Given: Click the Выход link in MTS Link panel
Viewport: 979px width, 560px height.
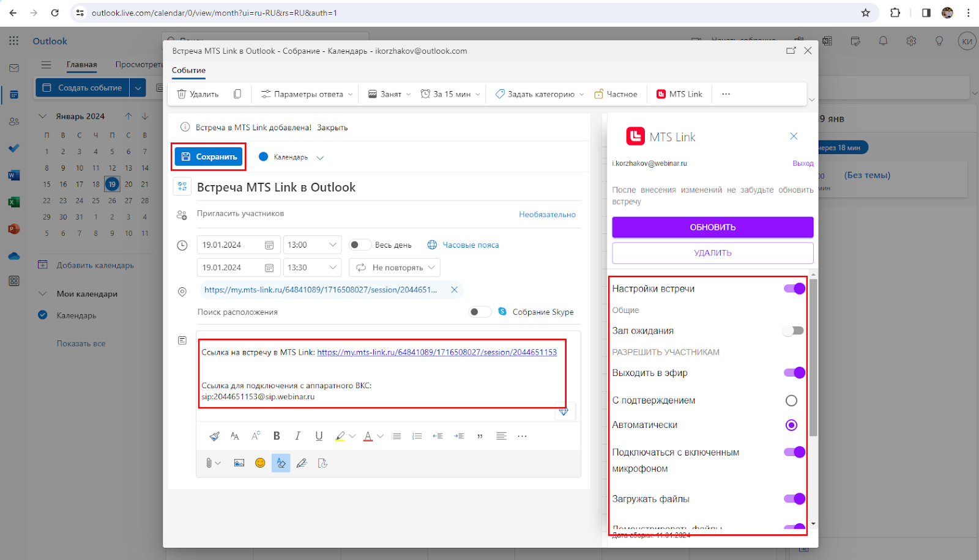Looking at the screenshot, I should 803,164.
